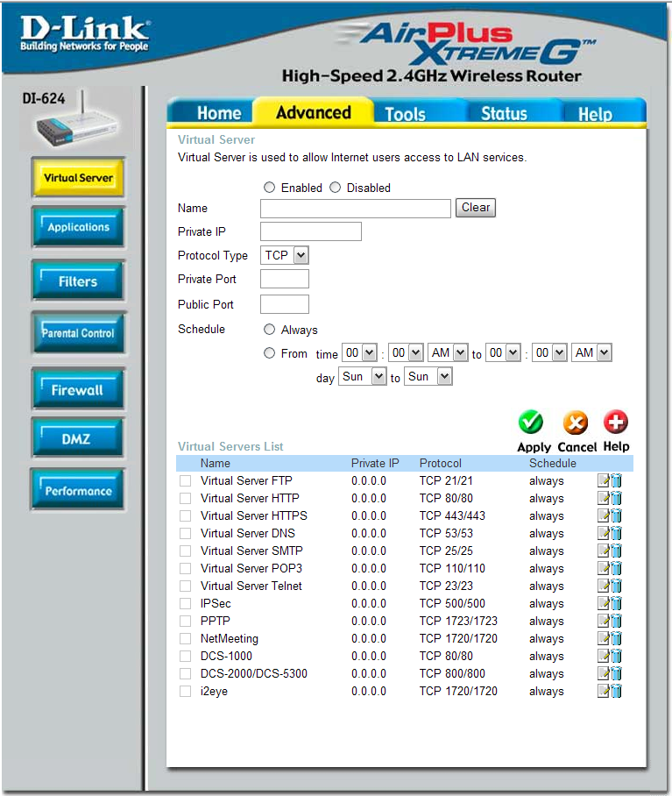Screen dimensions: 672x796
Task: Delete the Virtual Server FTP entry
Action: [616, 480]
